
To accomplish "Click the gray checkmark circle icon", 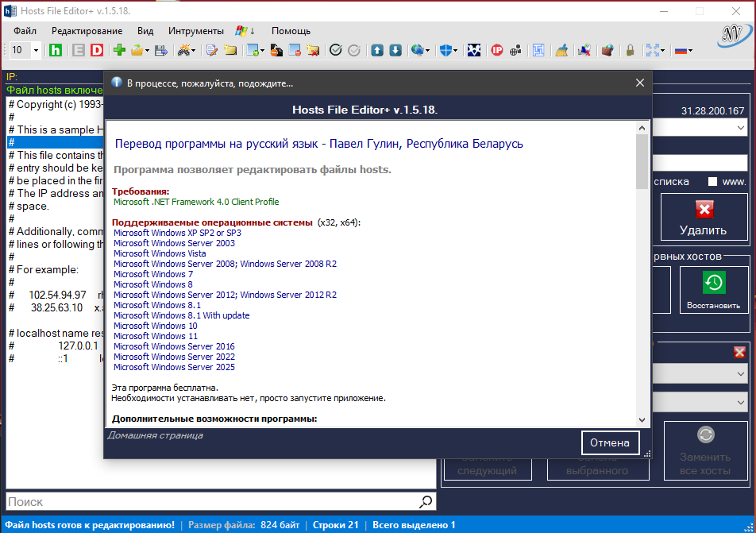I will pos(354,50).
